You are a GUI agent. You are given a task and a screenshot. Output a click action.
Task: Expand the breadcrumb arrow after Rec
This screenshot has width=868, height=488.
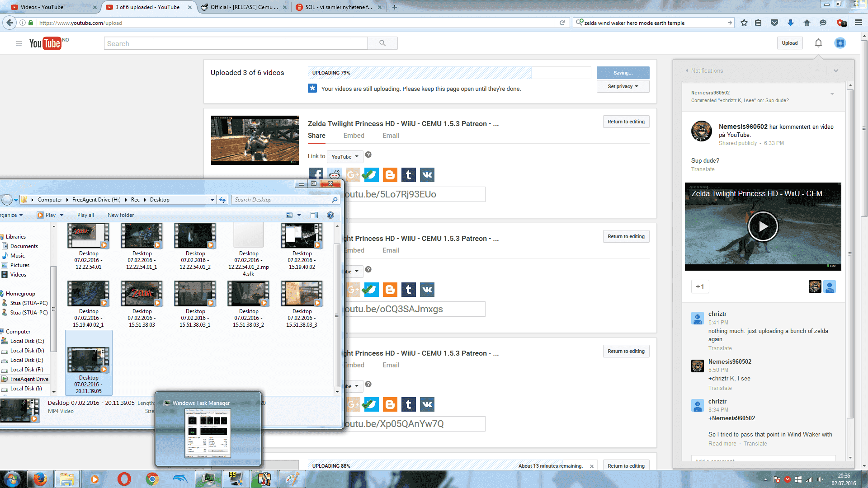[145, 200]
